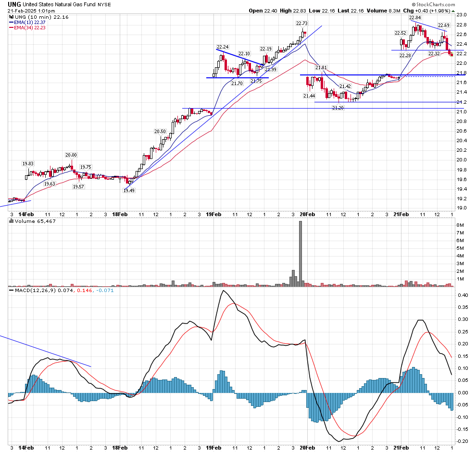Click the UNG ticker symbol in the title

(14, 4)
